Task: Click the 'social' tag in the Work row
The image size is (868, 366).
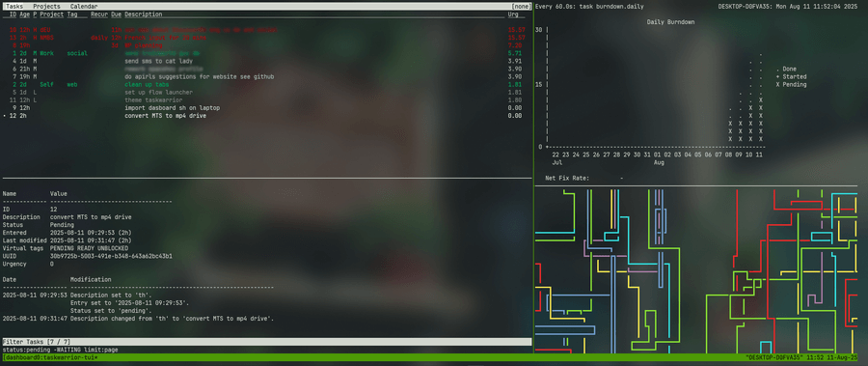Action: click(77, 53)
